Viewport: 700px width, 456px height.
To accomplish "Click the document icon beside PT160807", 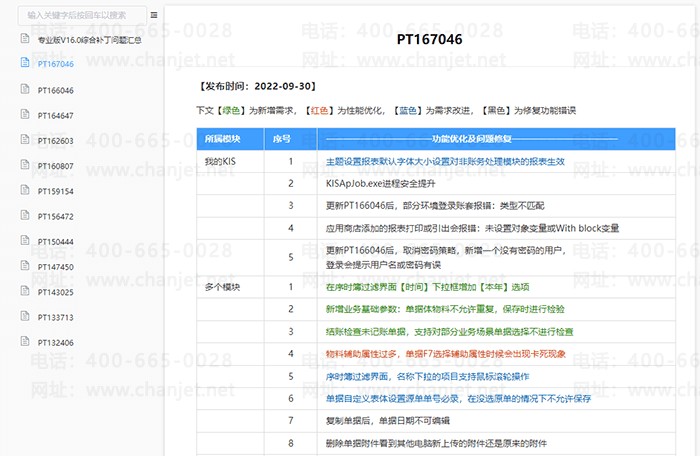I will click(25, 165).
